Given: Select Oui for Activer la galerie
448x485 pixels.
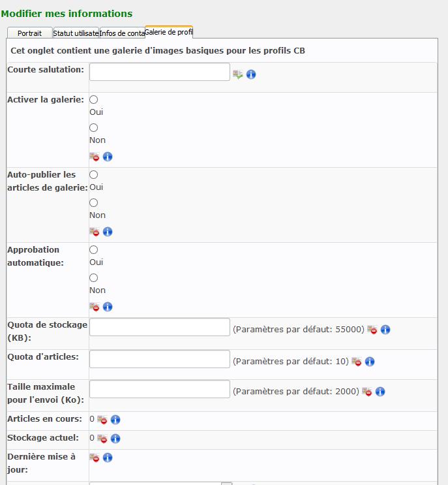Looking at the screenshot, I should pos(94,100).
